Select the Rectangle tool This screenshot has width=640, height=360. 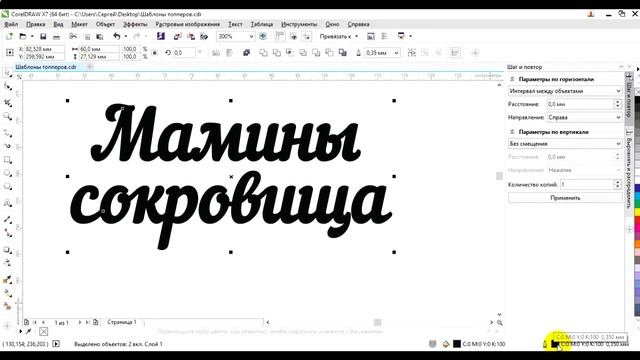(7, 160)
